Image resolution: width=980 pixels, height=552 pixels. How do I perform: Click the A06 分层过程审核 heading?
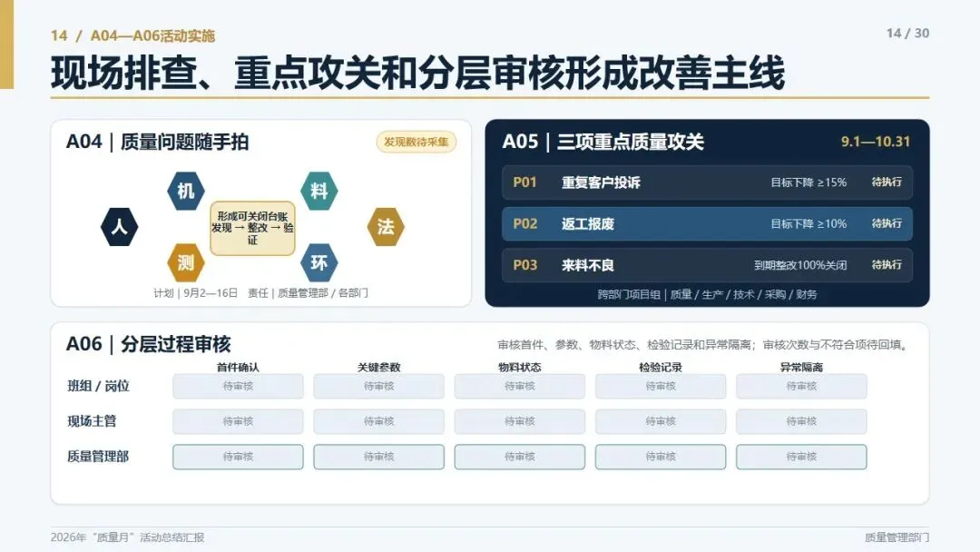(x=149, y=344)
